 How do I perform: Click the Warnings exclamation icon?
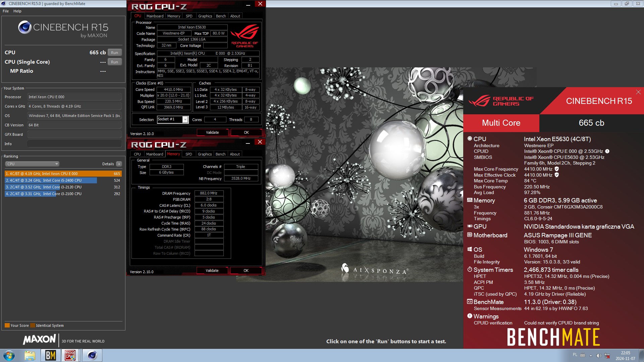click(x=470, y=316)
